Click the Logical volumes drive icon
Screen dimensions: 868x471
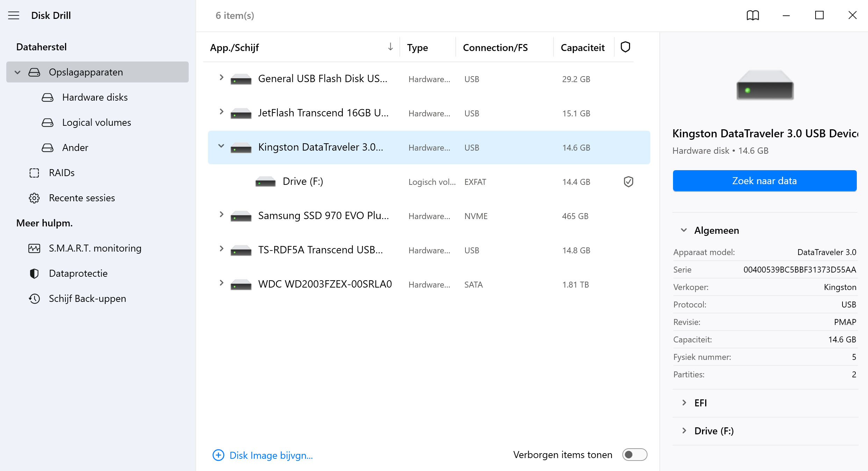(x=48, y=123)
